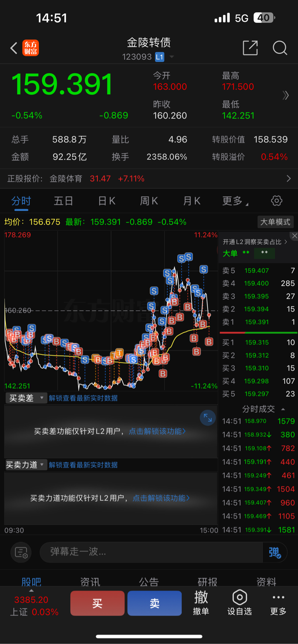Screen dimensions: 298x644
Task: Open the danmaku settings list icon
Action: (21, 552)
